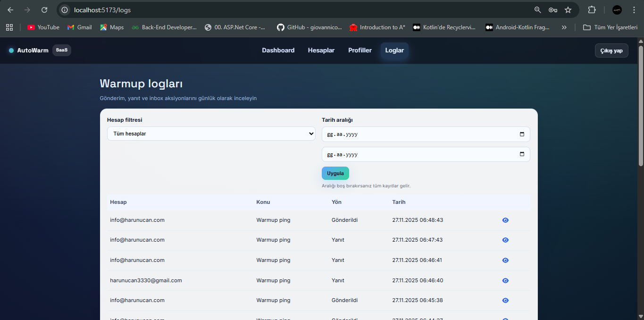The width and height of the screenshot is (644, 320).
Task: Switch to the Dashboard tab
Action: [278, 51]
